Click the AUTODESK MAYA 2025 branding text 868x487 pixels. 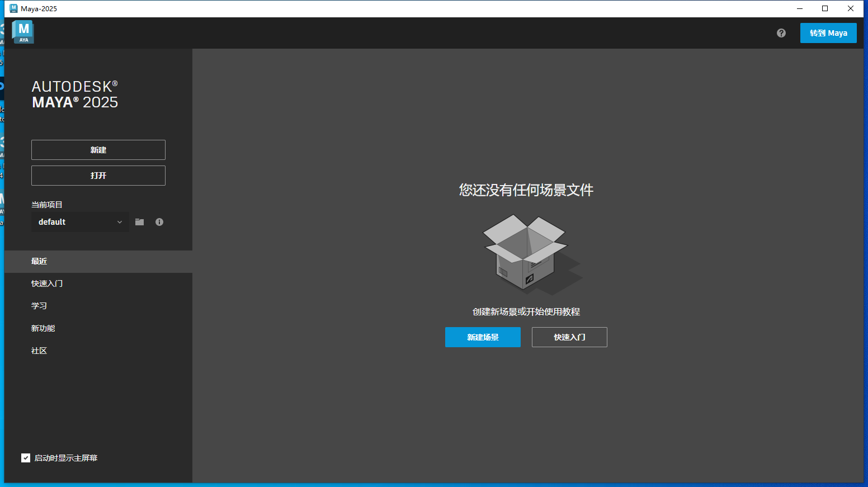tap(74, 94)
